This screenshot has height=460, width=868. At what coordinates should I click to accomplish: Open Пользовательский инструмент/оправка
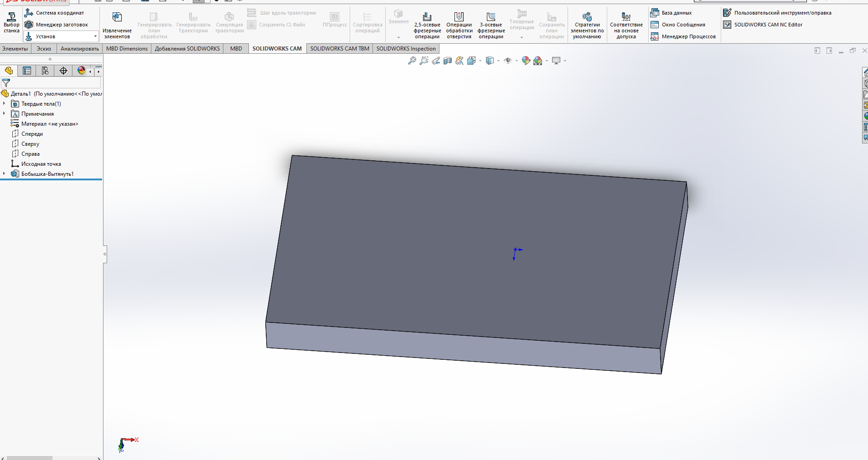pyautogui.click(x=777, y=13)
